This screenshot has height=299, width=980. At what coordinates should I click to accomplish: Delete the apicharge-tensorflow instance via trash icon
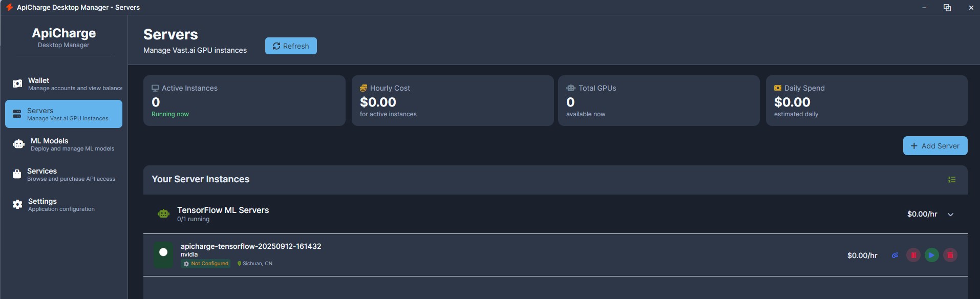pos(950,255)
